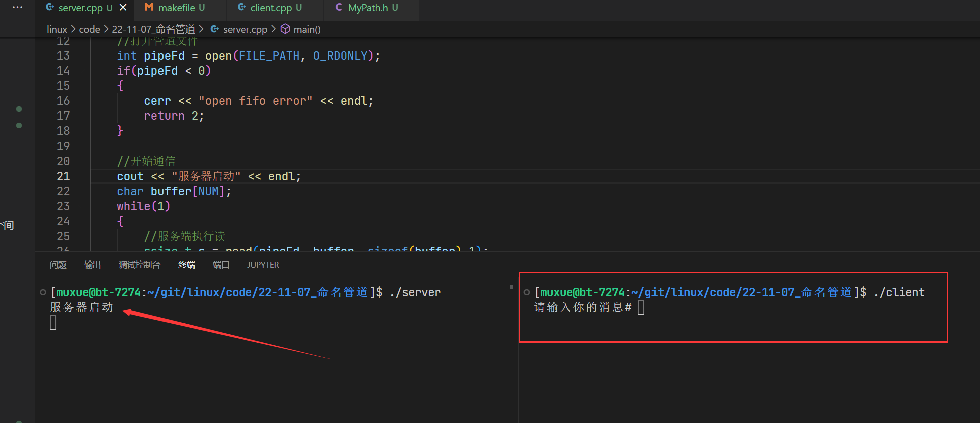Click 'int pipeFd' declaration on line 13

click(151, 56)
